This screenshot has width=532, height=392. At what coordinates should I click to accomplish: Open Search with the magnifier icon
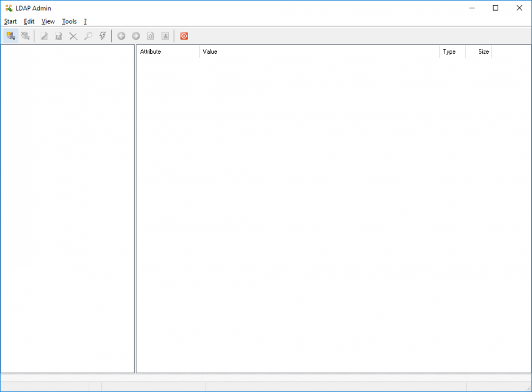tap(88, 36)
